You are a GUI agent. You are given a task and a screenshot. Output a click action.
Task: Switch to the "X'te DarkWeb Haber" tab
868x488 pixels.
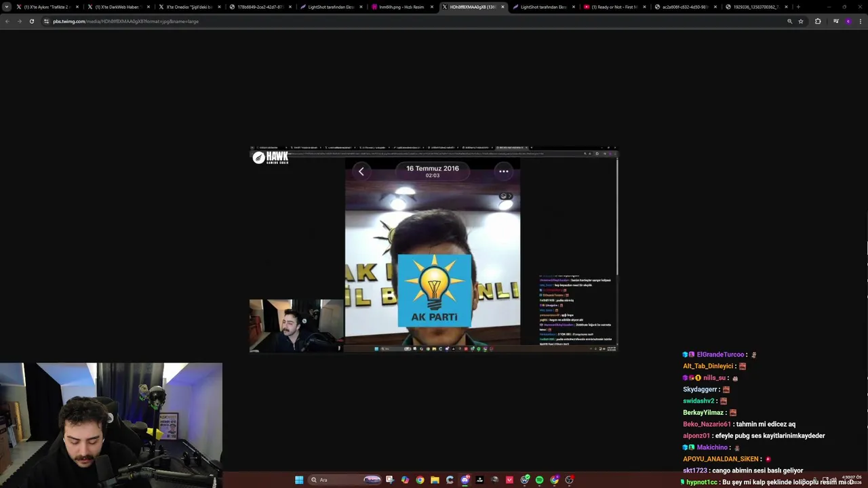click(x=119, y=7)
